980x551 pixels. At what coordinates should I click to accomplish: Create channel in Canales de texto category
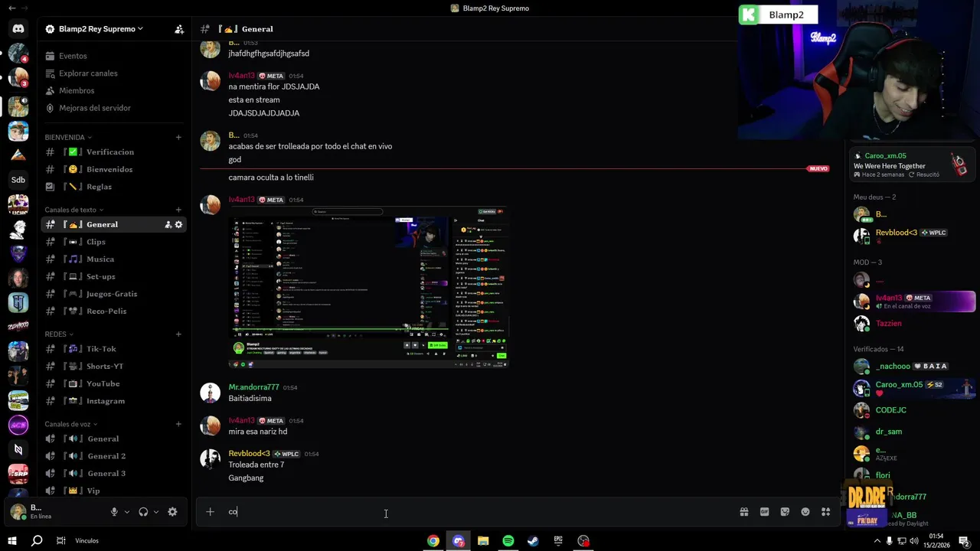[178, 210]
